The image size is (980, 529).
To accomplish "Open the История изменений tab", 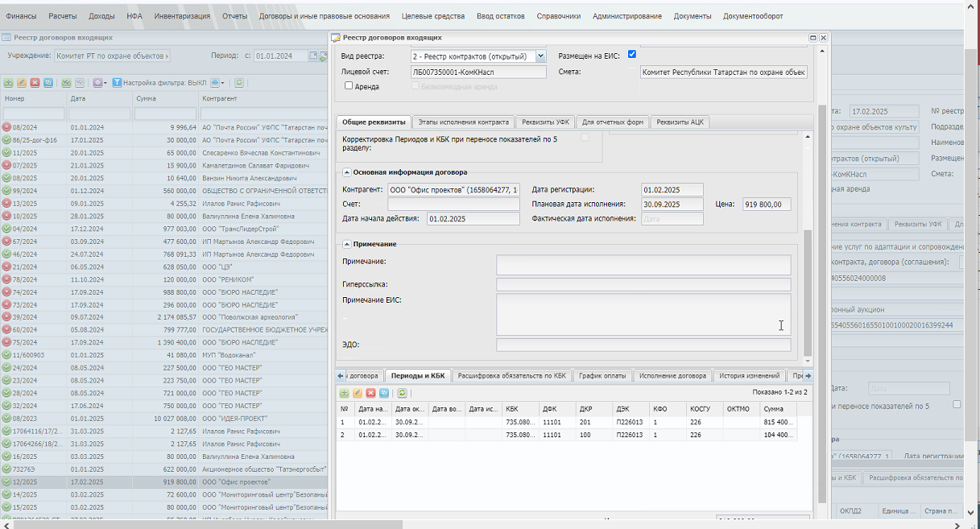I will [749, 376].
